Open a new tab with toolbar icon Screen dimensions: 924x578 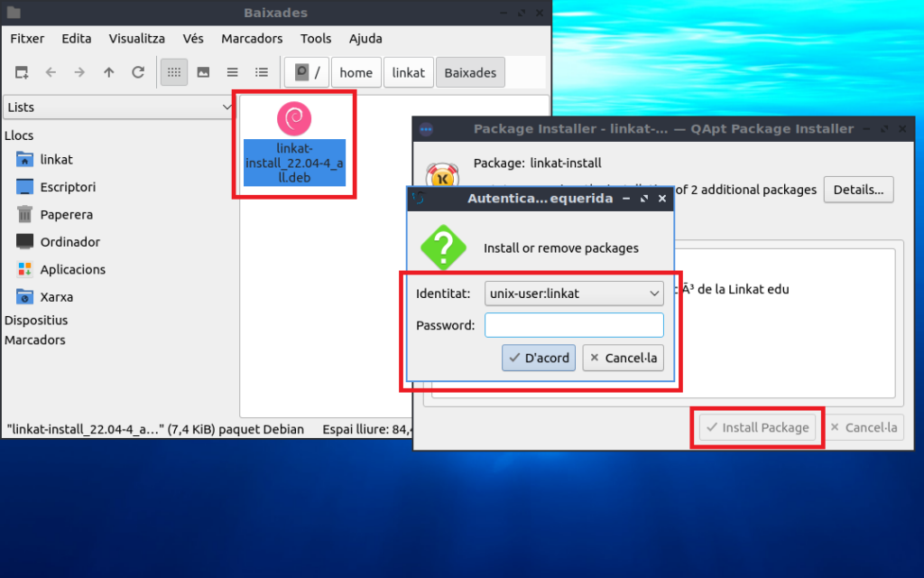pos(22,72)
